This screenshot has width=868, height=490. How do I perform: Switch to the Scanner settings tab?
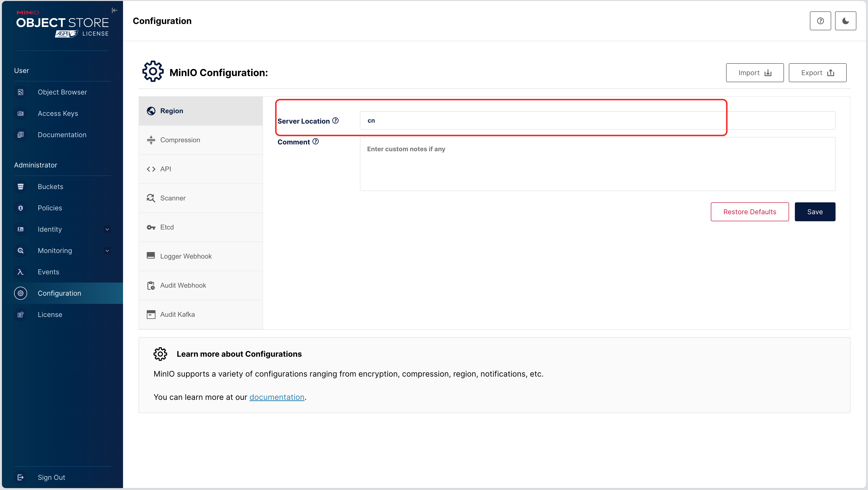pyautogui.click(x=201, y=198)
